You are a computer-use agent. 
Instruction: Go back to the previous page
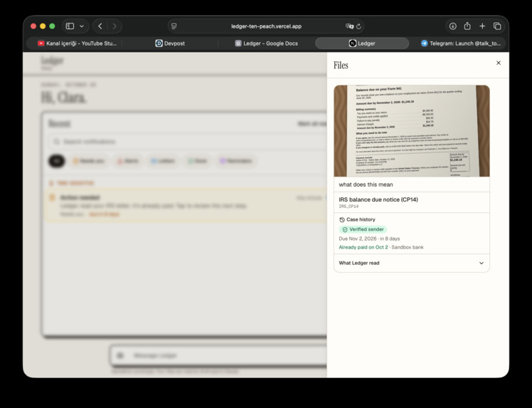pyautogui.click(x=100, y=26)
